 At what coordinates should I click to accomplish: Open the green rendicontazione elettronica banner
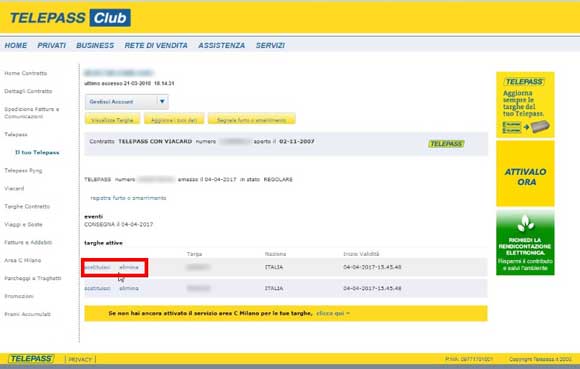click(x=525, y=243)
